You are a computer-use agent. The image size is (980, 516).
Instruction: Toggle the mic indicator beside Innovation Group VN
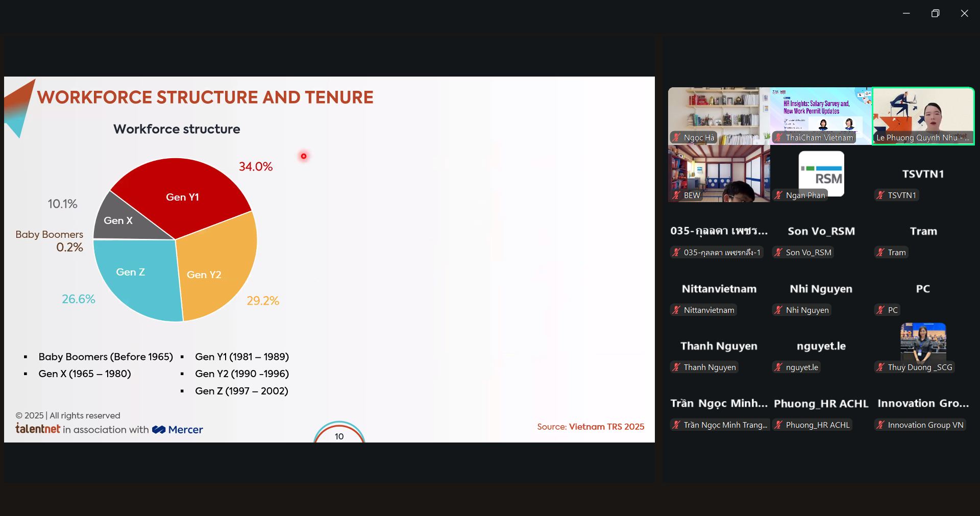[880, 425]
